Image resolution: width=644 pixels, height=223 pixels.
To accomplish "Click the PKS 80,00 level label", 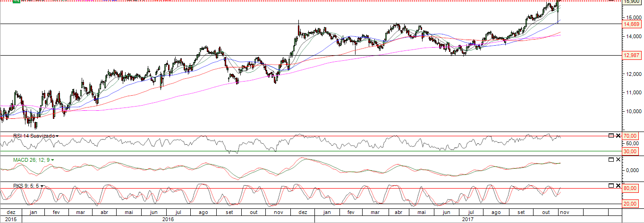I will click(x=631, y=189).
